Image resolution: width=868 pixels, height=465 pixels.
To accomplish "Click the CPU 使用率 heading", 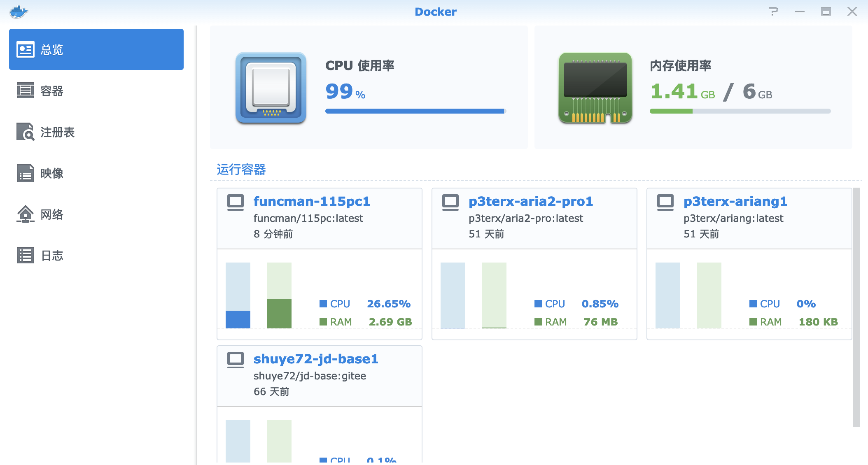I will (360, 65).
